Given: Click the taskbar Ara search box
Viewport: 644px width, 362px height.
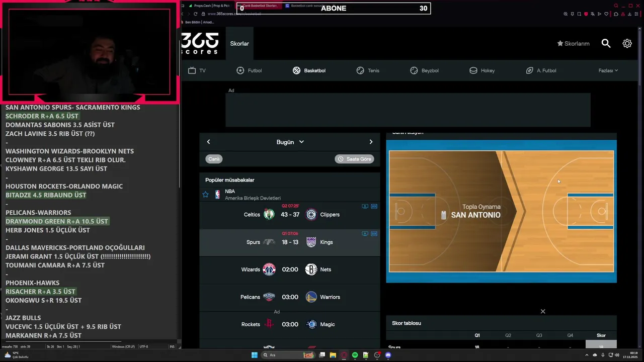Looking at the screenshot, I should pyautogui.click(x=289, y=355).
